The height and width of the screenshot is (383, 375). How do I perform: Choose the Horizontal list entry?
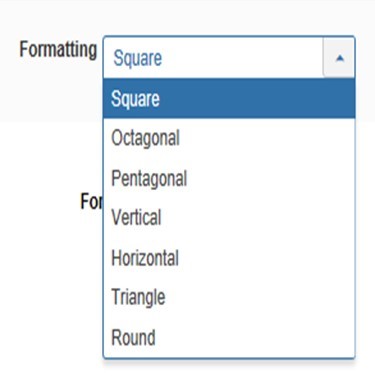pos(229,258)
